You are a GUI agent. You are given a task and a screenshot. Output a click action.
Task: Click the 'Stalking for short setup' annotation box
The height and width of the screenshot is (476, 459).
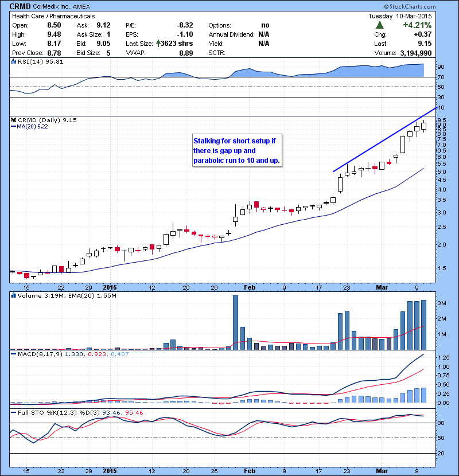238,151
